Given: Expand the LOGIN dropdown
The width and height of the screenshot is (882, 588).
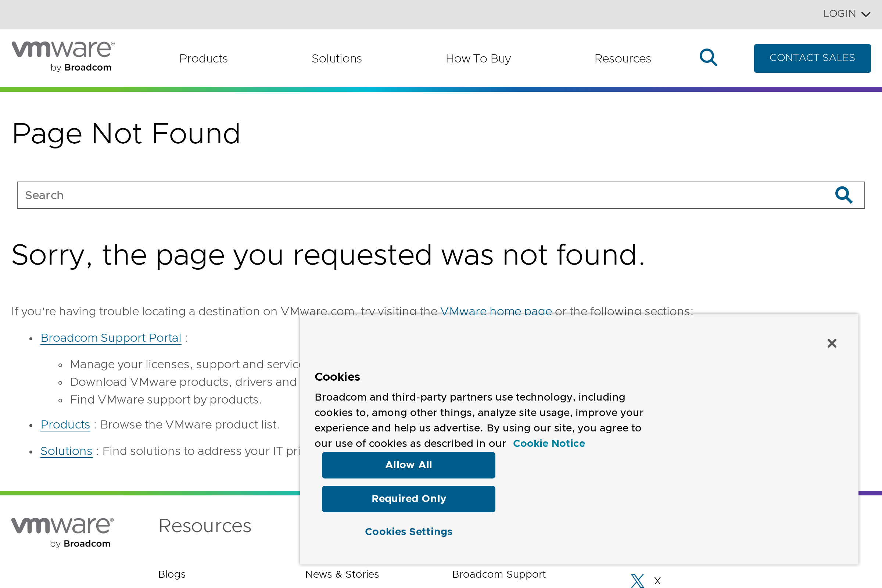Looking at the screenshot, I should coord(846,14).
